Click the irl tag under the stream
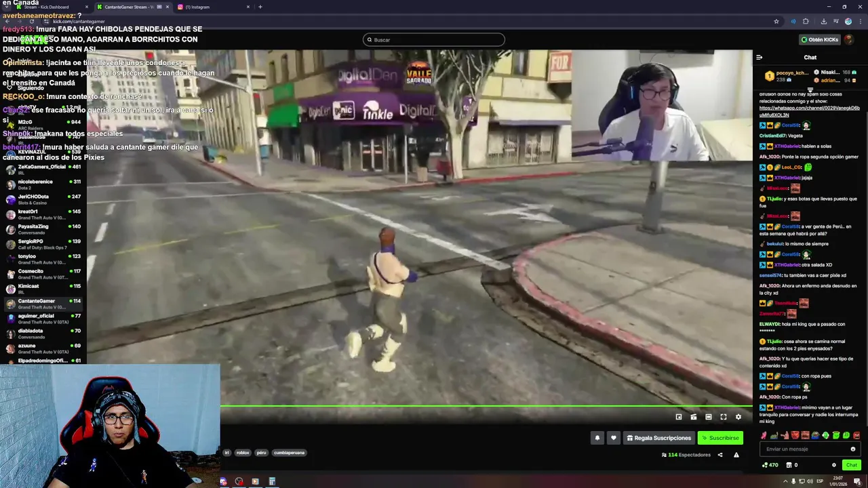868x488 pixels. pos(227,453)
